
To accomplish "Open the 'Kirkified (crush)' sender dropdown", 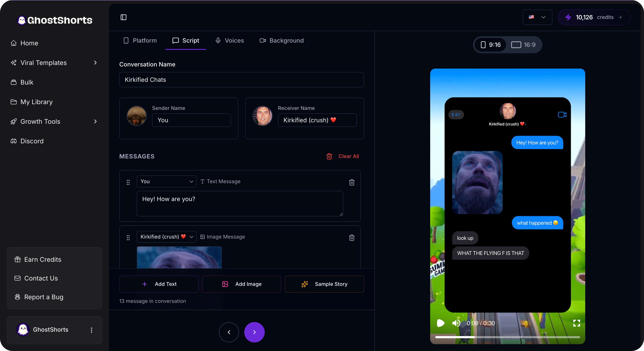I will (x=167, y=237).
